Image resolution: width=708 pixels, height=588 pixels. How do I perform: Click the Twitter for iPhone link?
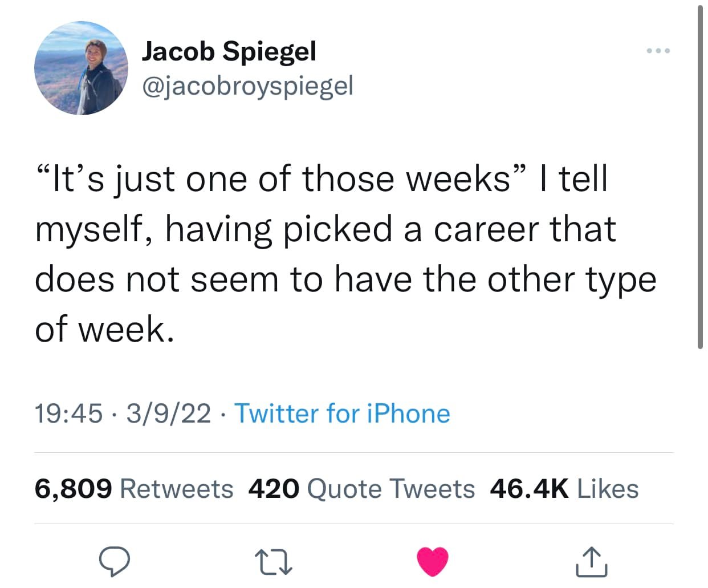pos(342,413)
